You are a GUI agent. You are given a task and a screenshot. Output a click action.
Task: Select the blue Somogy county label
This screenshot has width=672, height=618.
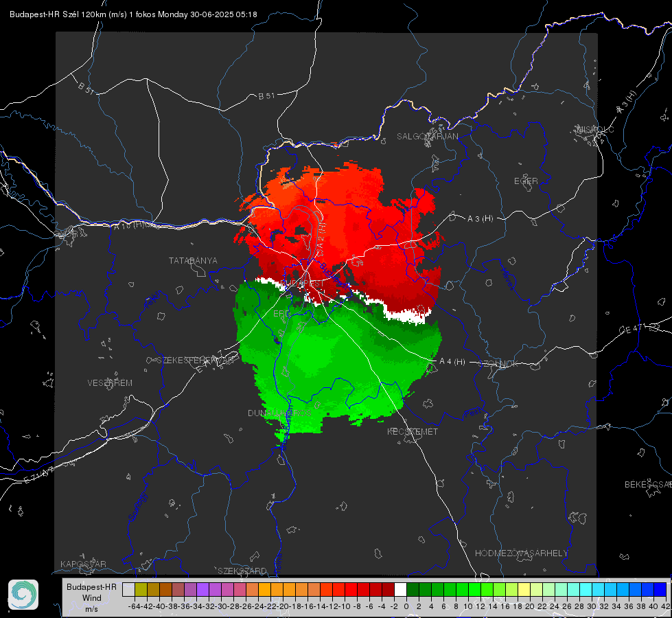click(x=138, y=507)
